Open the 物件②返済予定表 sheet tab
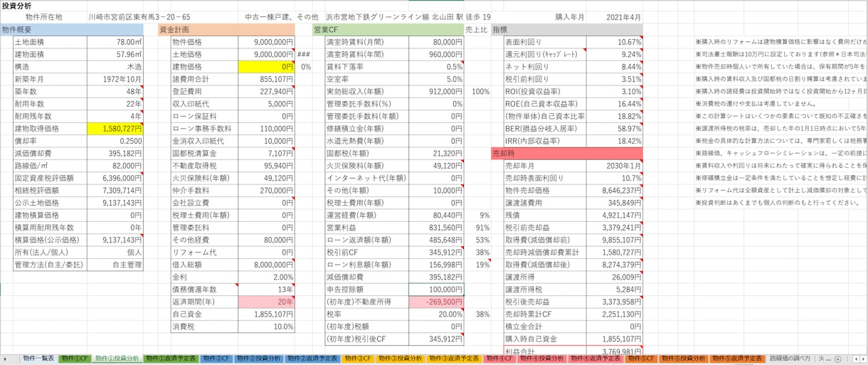Image resolution: width=868 pixels, height=365 pixels. (312, 359)
